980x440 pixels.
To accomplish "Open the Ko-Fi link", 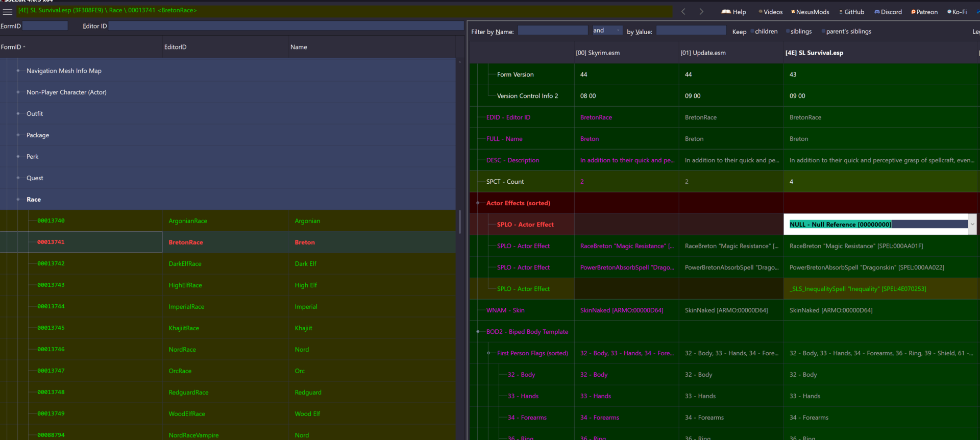I will pyautogui.click(x=957, y=12).
